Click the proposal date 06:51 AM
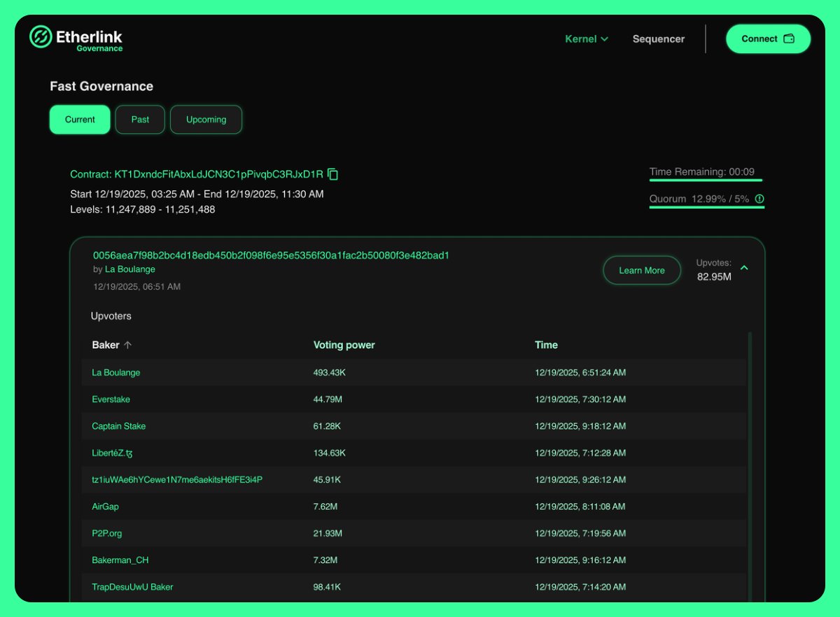 tap(136, 287)
